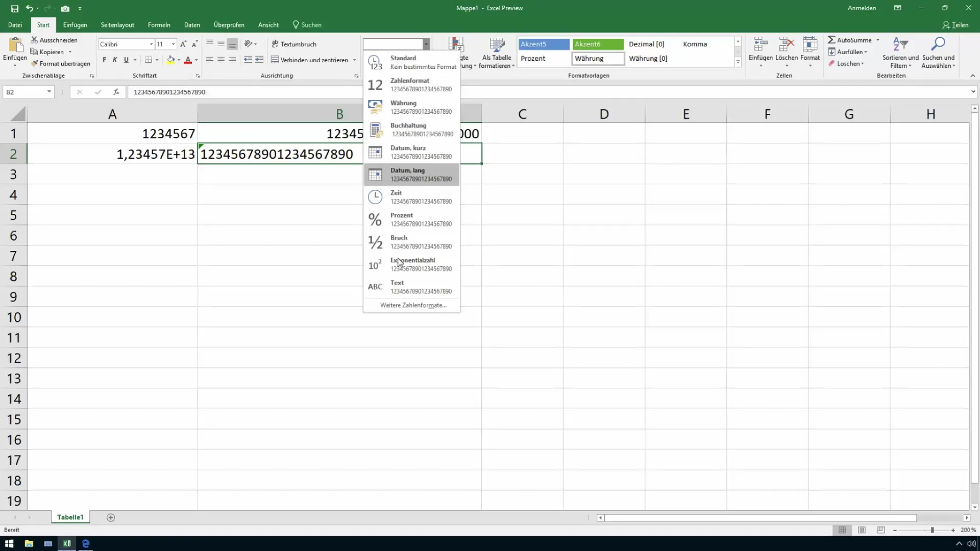Image resolution: width=980 pixels, height=551 pixels.
Task: Add new sheet with plus icon
Action: pyautogui.click(x=111, y=517)
